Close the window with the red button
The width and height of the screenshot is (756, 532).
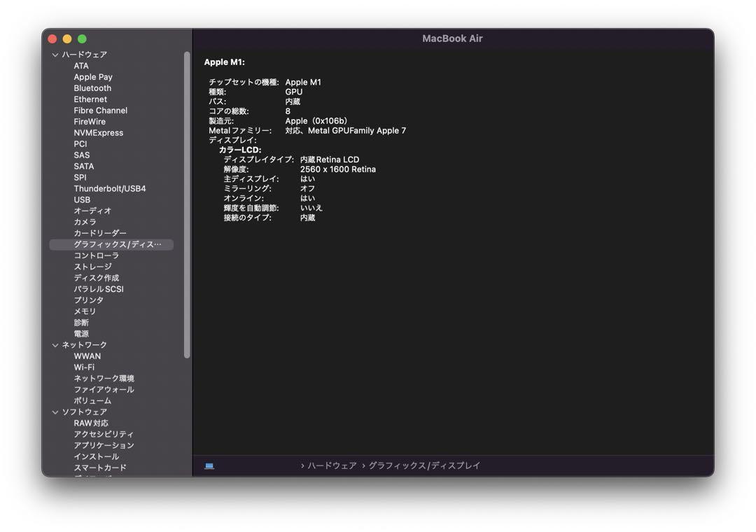point(52,39)
